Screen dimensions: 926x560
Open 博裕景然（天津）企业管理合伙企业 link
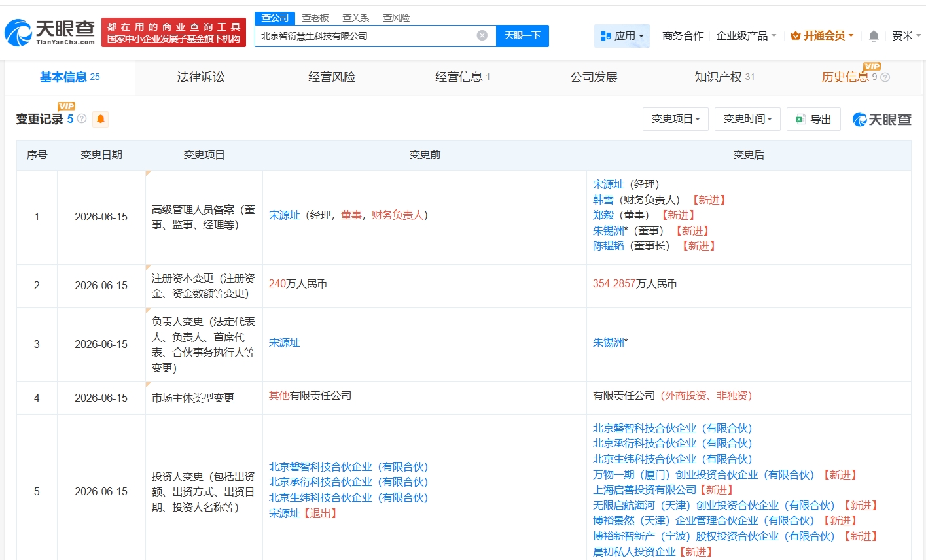703,521
